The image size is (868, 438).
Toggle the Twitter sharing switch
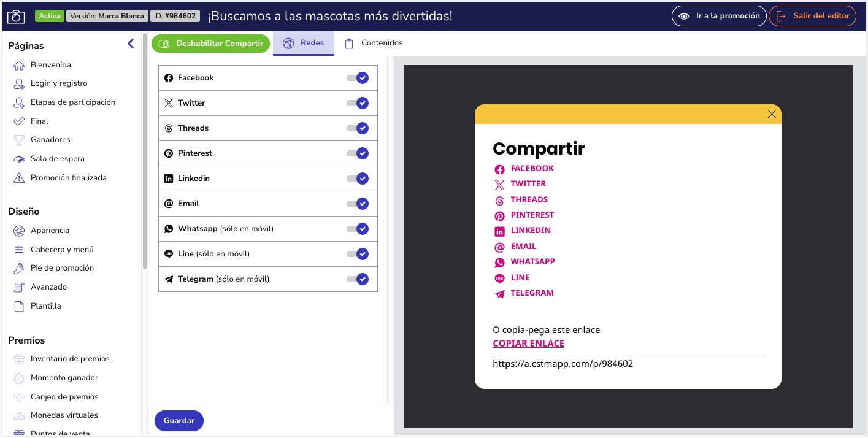pyautogui.click(x=358, y=103)
